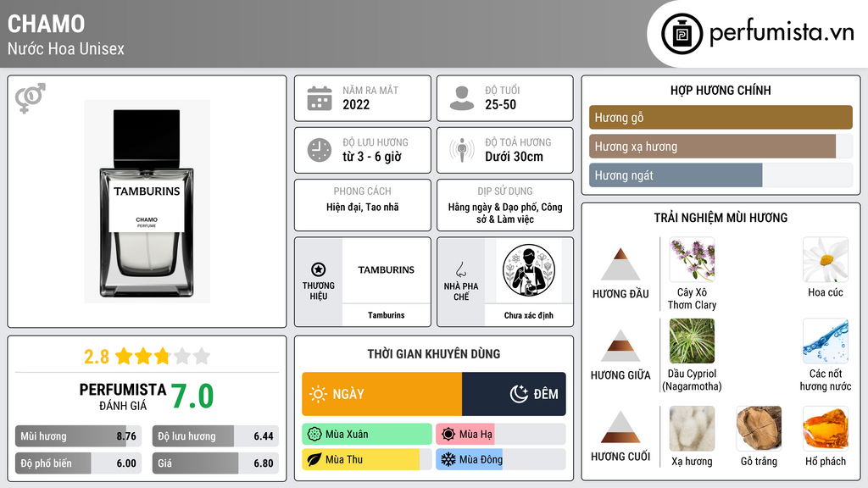Click the 2.8 user rating number
Screen dimensions: 868x488
97,357
